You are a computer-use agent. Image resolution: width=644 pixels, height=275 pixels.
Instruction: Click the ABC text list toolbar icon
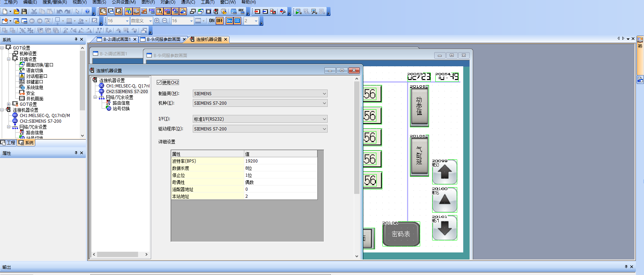pos(241,11)
